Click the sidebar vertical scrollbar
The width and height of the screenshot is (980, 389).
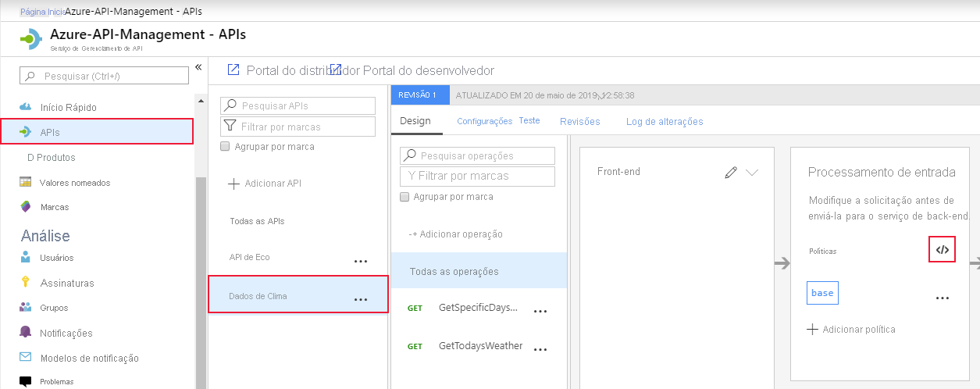click(201, 283)
